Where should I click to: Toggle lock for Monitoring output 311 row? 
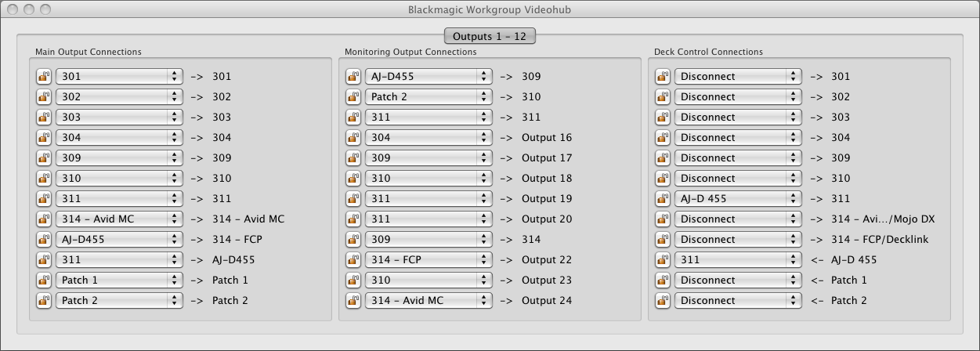pos(353,118)
